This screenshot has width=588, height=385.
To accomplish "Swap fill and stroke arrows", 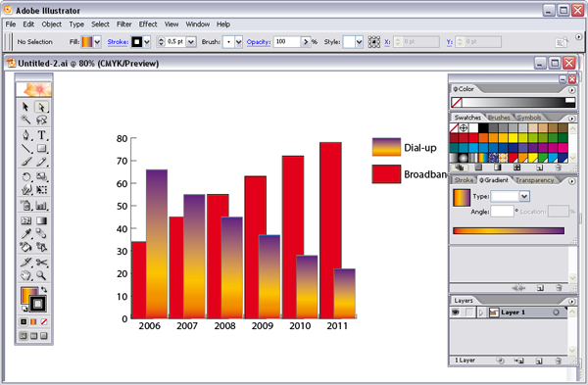I will click(44, 289).
